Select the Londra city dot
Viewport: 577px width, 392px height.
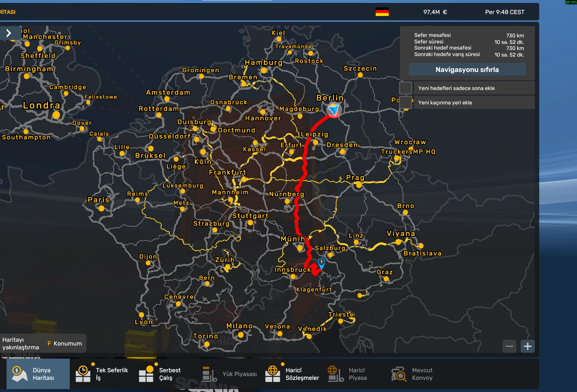56,115
